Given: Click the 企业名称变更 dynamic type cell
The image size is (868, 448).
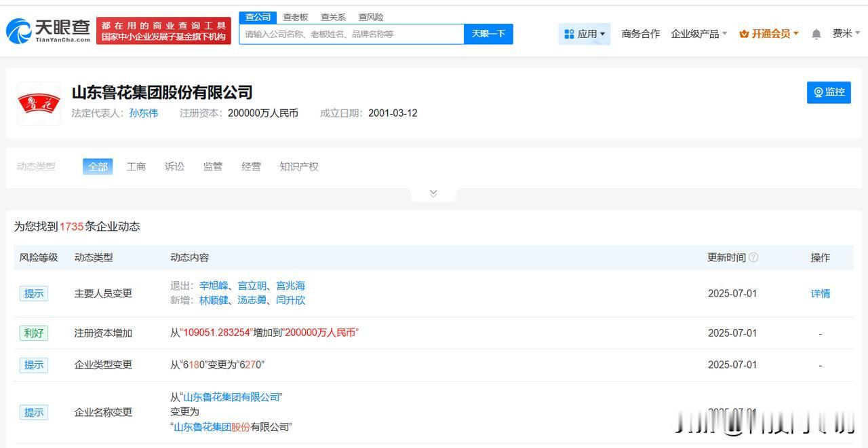Looking at the screenshot, I should [103, 412].
